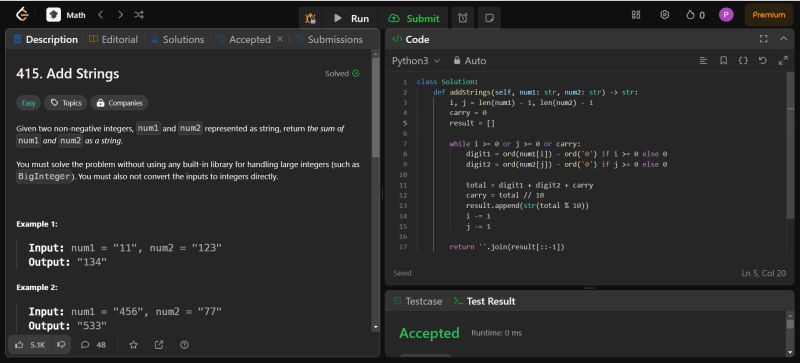Maximize the Code panel
Viewport: 800px width, 363px height.
764,39
